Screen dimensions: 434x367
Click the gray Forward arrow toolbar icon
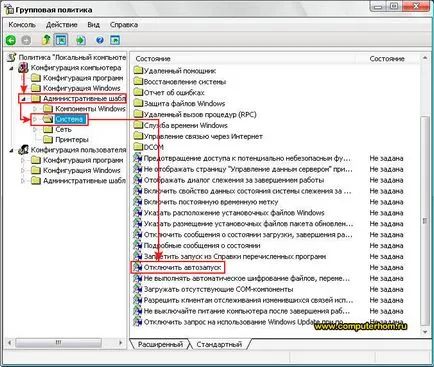[x=26, y=40]
